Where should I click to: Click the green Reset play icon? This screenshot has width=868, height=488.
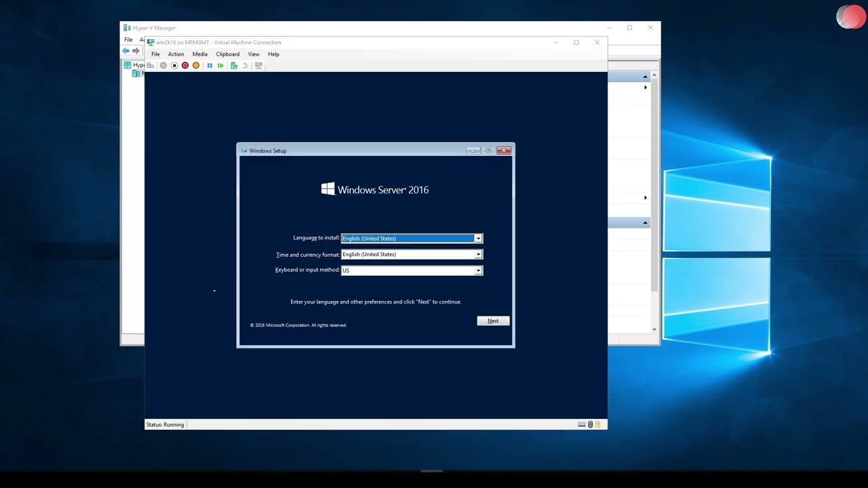pyautogui.click(x=220, y=66)
